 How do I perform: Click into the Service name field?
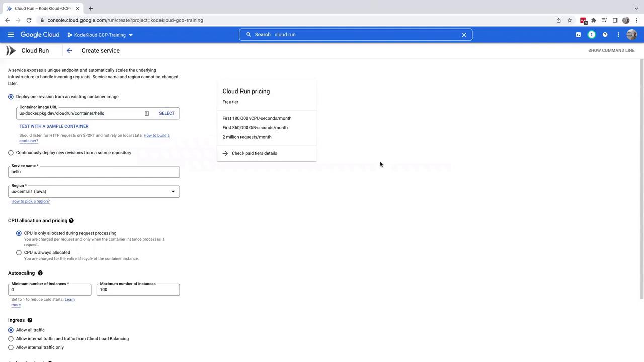click(x=94, y=172)
